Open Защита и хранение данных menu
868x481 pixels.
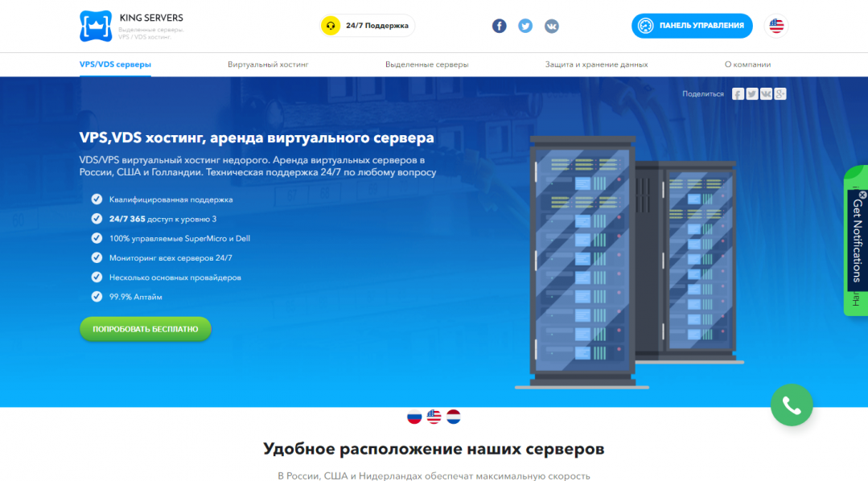tap(596, 64)
